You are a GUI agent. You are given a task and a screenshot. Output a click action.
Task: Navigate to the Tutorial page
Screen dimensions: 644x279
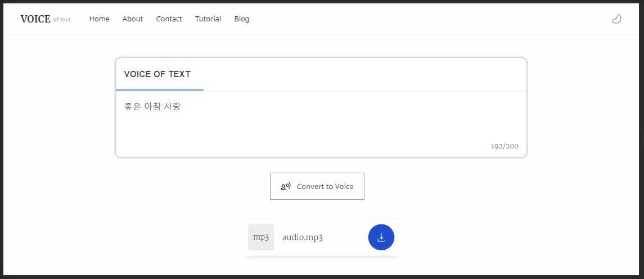(208, 19)
